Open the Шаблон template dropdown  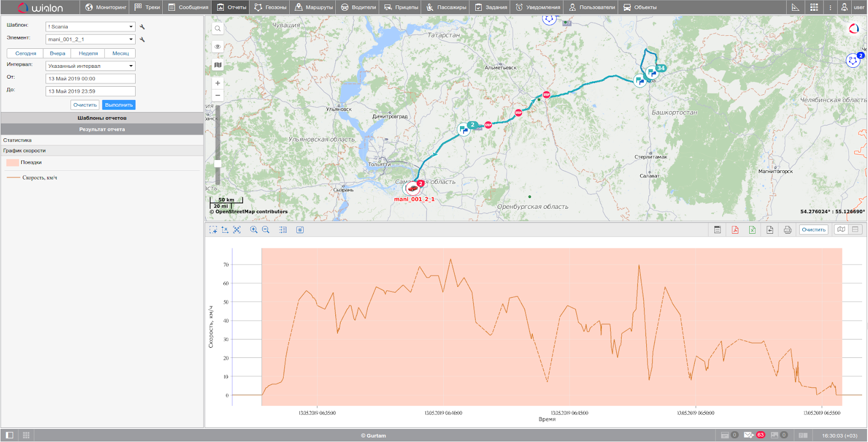pyautogui.click(x=90, y=27)
